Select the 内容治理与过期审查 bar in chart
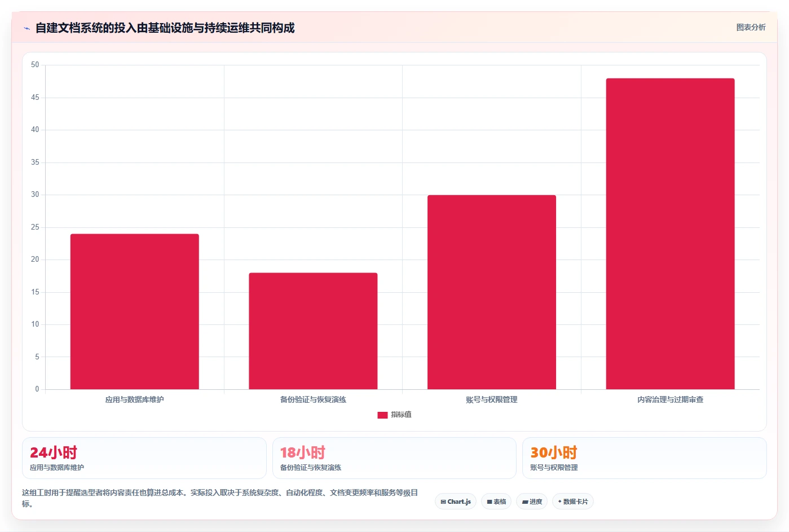This screenshot has height=532, width=789. click(x=670, y=234)
